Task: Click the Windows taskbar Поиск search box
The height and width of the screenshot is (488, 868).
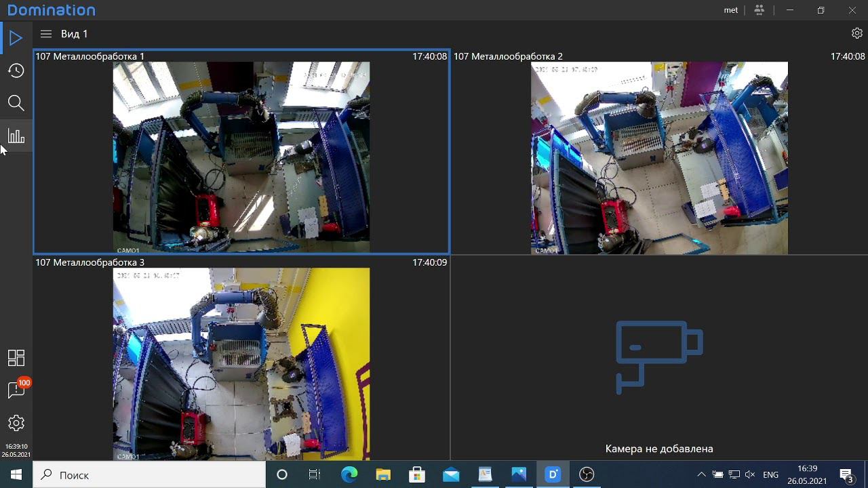Action: 149,475
